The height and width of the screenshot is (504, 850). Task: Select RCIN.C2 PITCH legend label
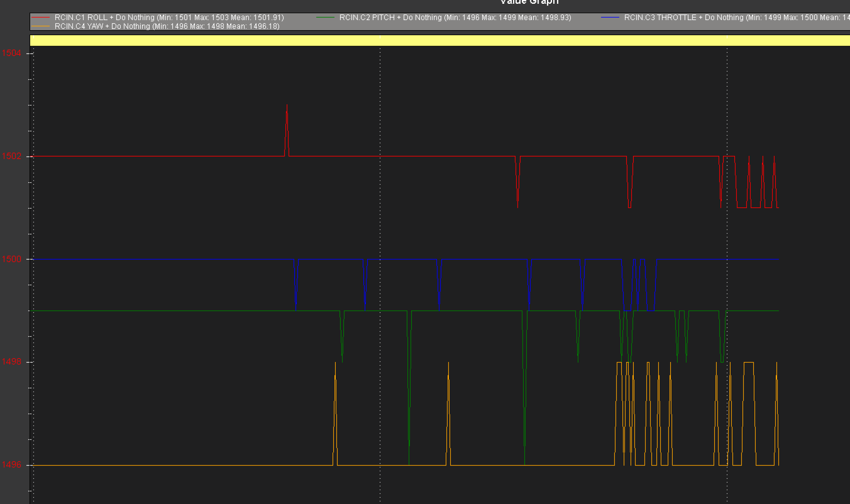pyautogui.click(x=455, y=18)
